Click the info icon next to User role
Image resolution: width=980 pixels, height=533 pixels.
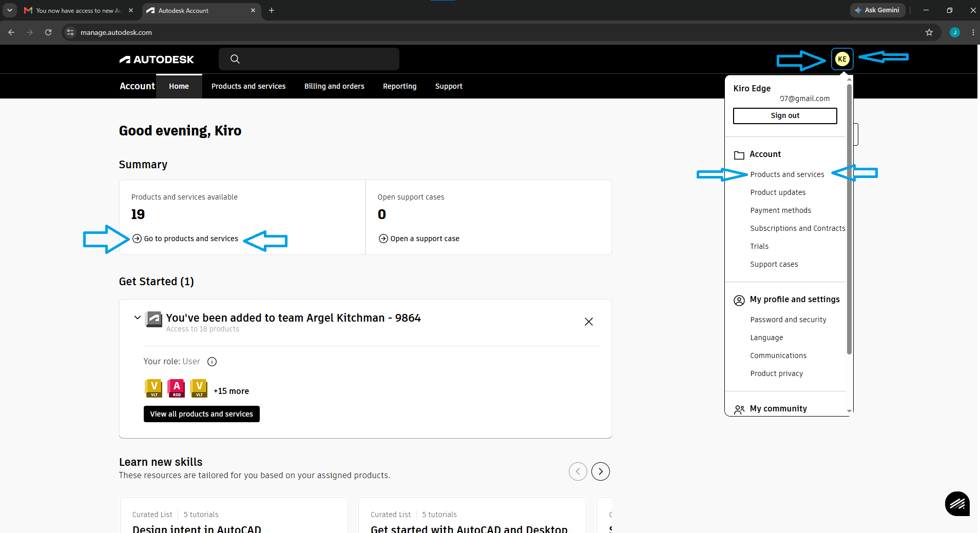(x=212, y=362)
